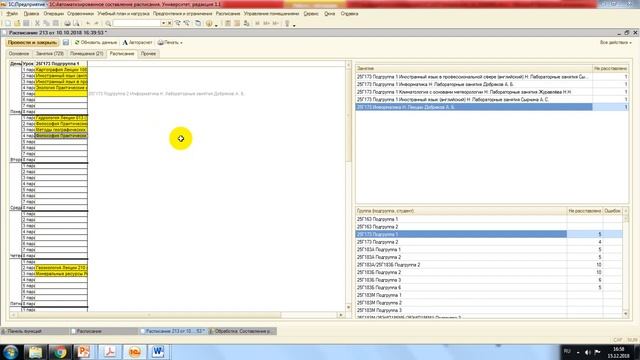Click Провести и закрыть button
Viewport: 640px width, 360px height.
pyautogui.click(x=32, y=42)
